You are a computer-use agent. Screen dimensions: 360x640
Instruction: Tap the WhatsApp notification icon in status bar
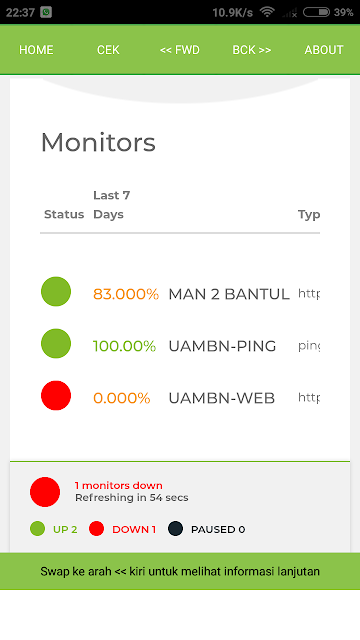[x=46, y=12]
